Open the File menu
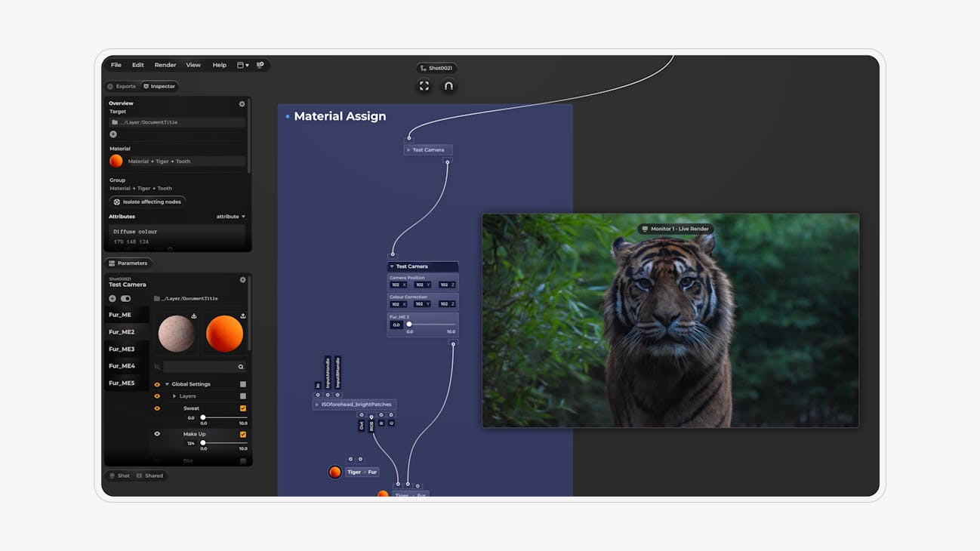The width and height of the screenshot is (980, 551). tap(116, 65)
